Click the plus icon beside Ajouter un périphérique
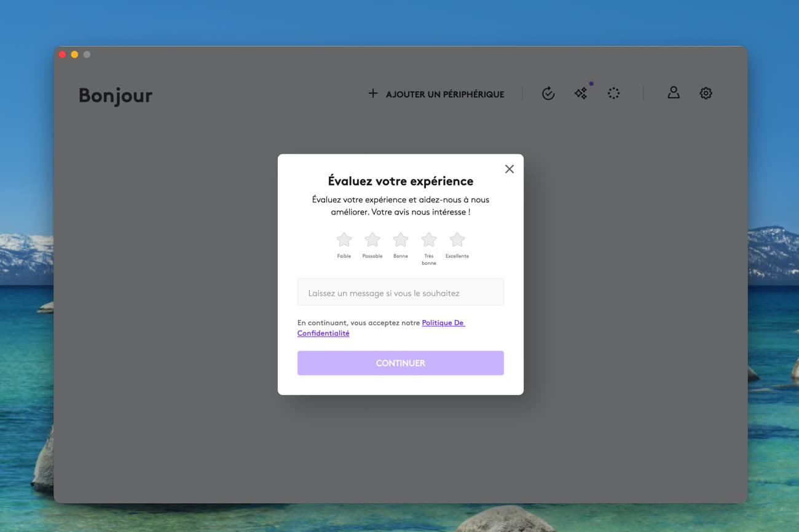 [372, 93]
